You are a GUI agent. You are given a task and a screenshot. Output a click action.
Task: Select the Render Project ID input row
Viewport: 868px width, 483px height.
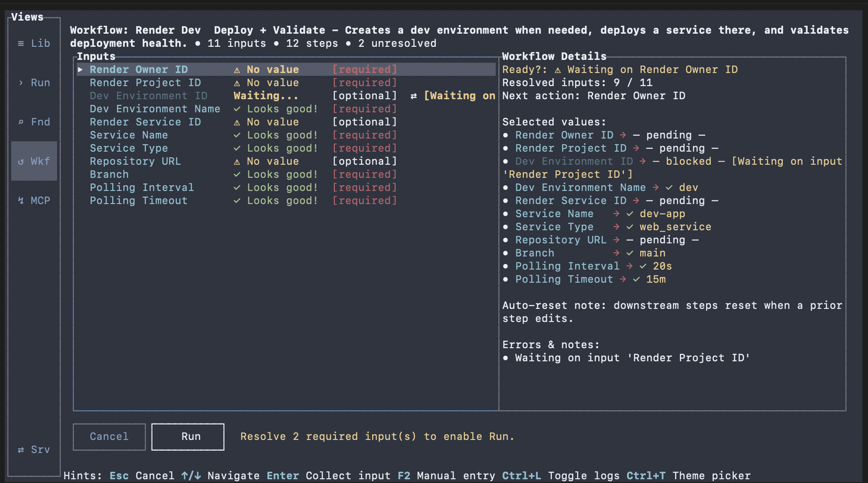145,82
